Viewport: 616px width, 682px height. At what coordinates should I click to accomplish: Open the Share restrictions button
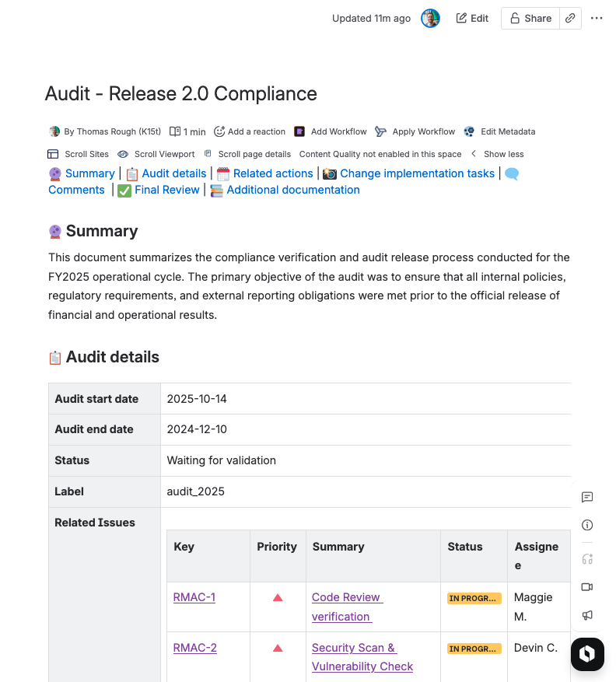pyautogui.click(x=530, y=19)
